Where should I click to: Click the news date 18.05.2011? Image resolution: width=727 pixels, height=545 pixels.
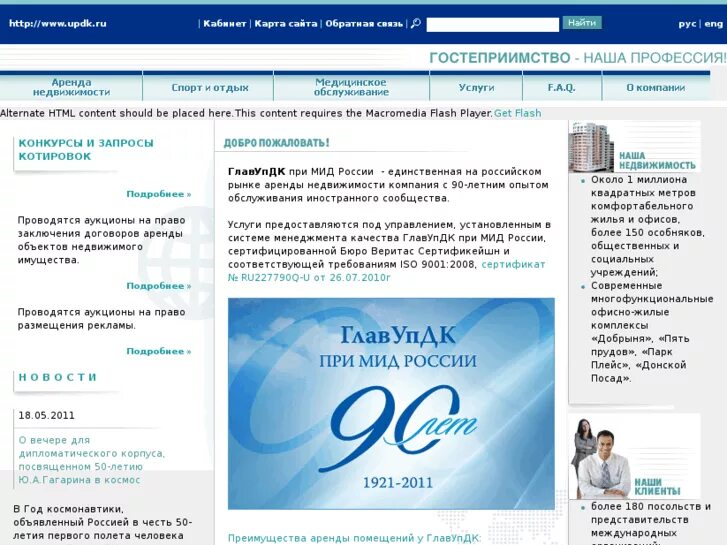click(x=46, y=415)
